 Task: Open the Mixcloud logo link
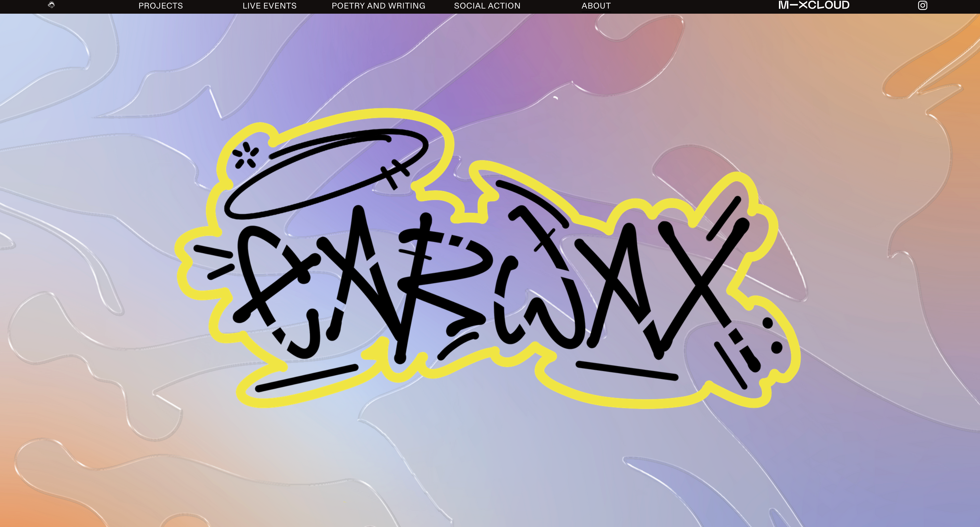tap(813, 5)
